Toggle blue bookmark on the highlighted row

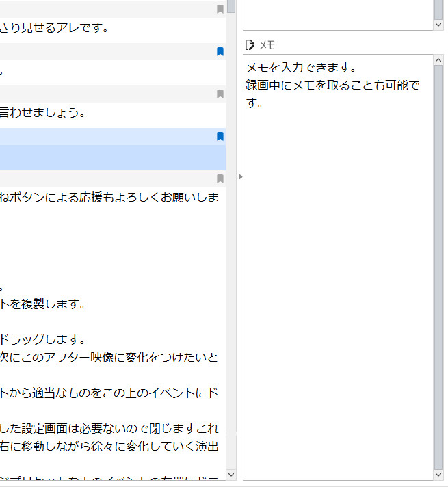(x=220, y=137)
